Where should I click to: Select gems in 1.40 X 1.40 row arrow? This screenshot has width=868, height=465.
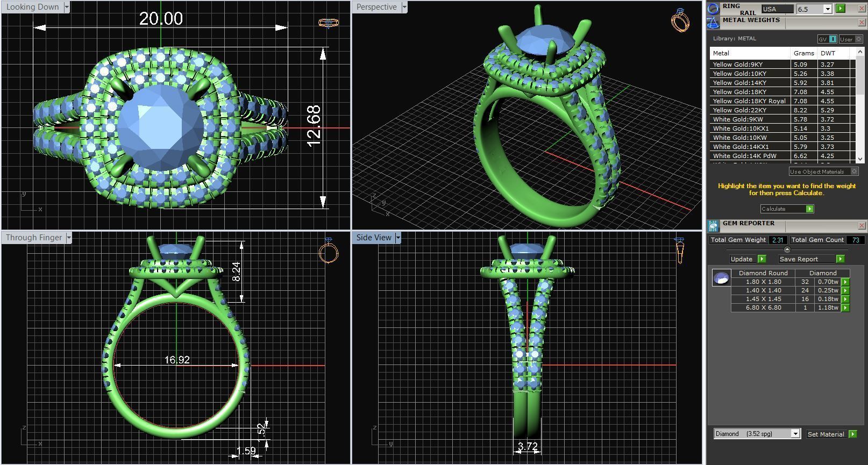click(x=845, y=290)
